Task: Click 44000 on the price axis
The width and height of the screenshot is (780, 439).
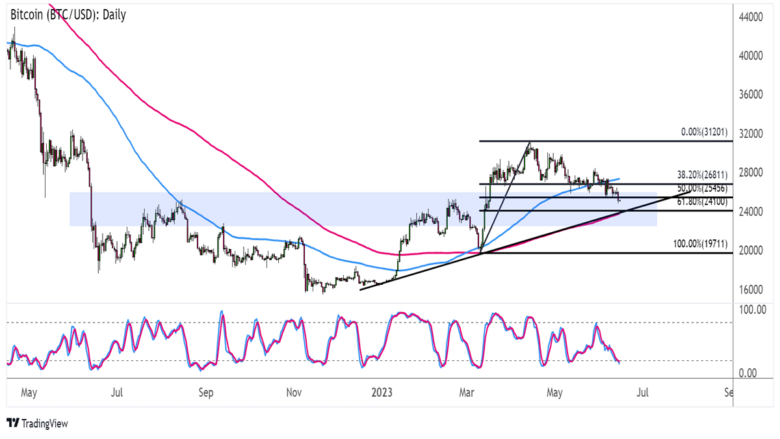Action: point(753,17)
